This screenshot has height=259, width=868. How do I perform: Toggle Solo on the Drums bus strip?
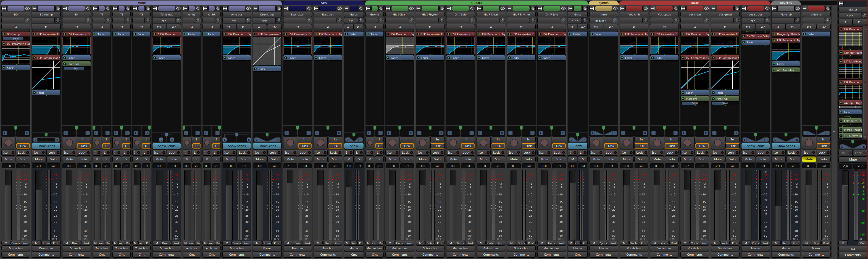coord(274,159)
